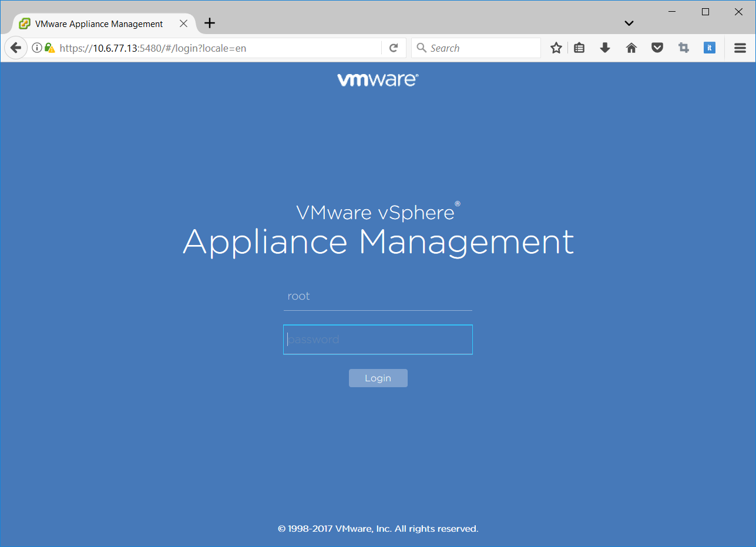Viewport: 756px width, 547px height.
Task: Click the crop screenshot tool icon
Action: 683,48
